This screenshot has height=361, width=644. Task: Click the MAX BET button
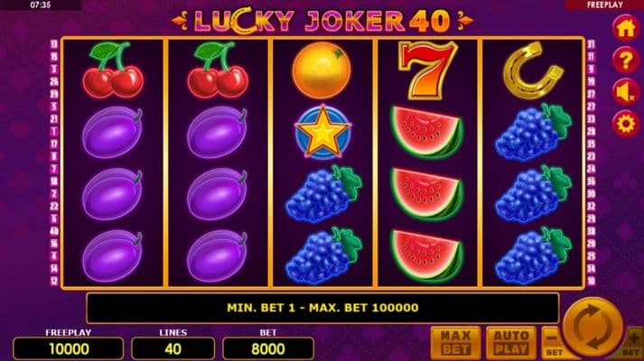[x=455, y=343]
